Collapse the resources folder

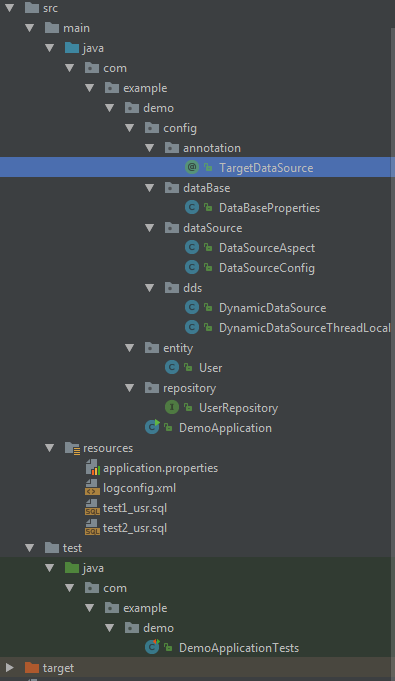tap(50, 447)
